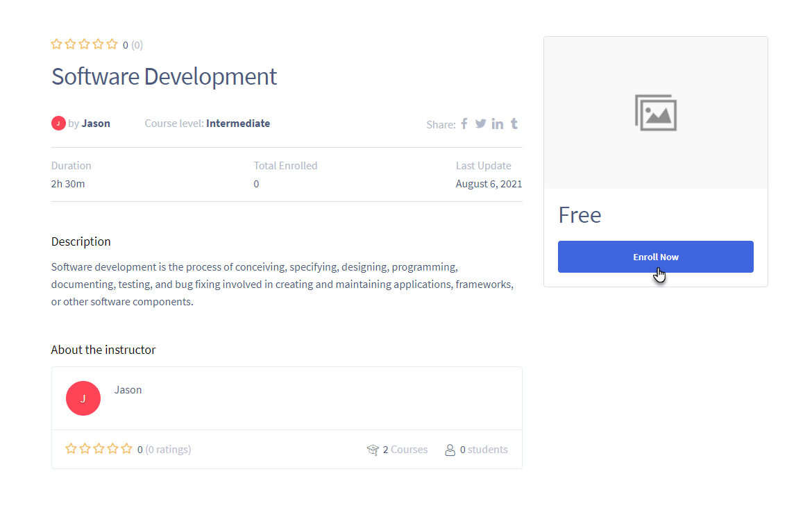This screenshot has height=510, width=812.
Task: Open Jason's name in instructor section
Action: (128, 390)
